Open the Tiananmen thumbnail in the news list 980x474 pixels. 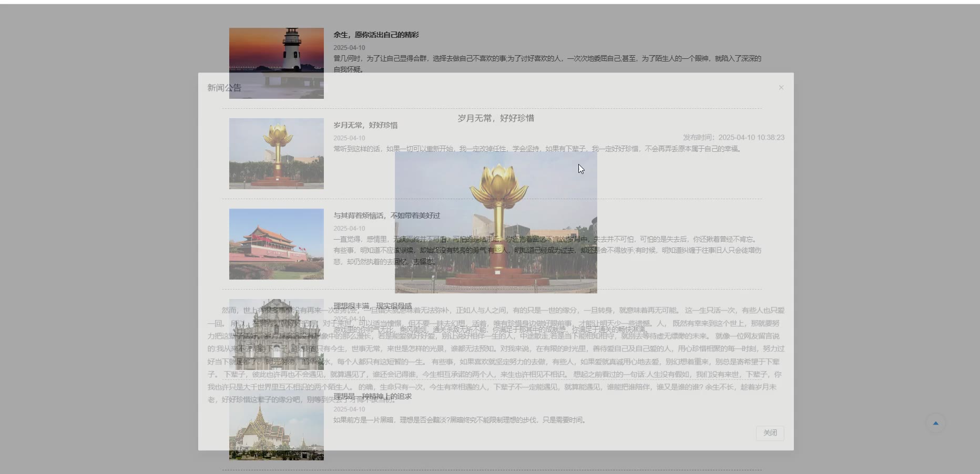(277, 244)
